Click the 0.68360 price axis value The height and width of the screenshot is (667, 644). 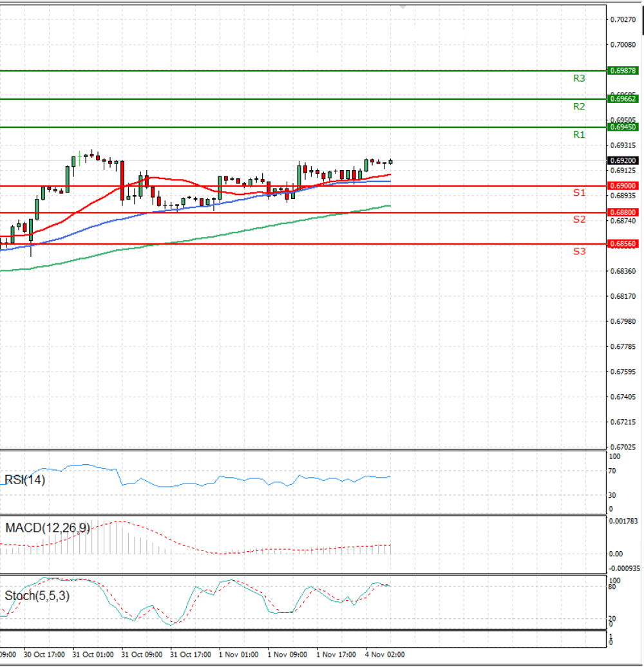pos(623,271)
